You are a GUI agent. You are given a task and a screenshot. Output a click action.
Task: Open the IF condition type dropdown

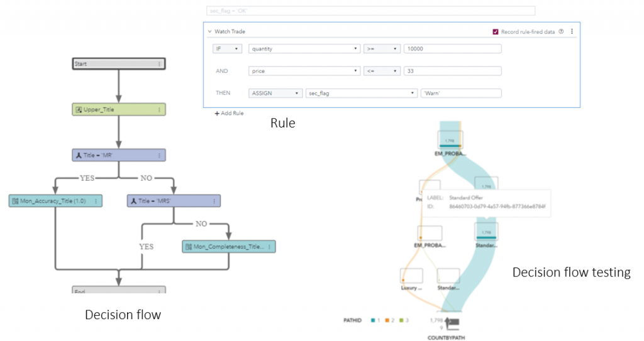pos(228,49)
